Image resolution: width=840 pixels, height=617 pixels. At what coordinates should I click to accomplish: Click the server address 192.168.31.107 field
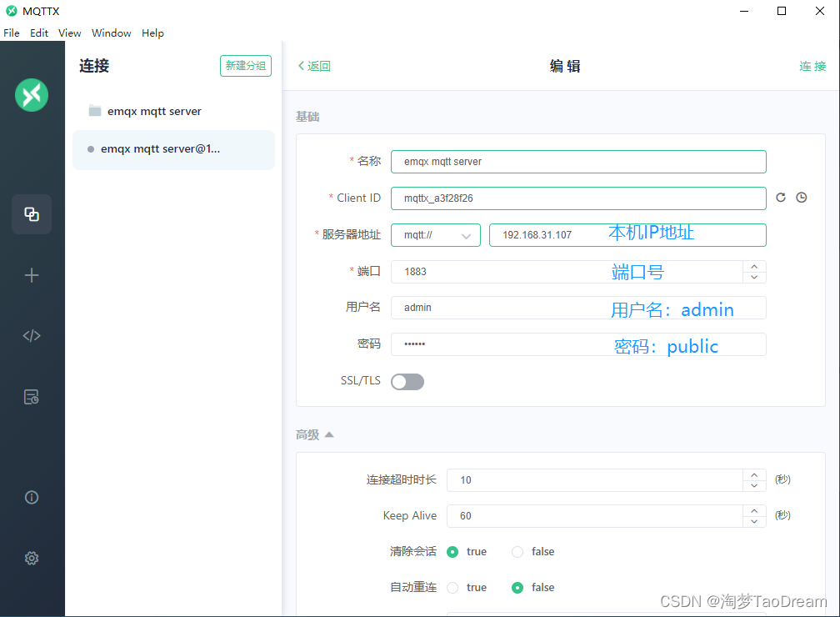pyautogui.click(x=627, y=235)
